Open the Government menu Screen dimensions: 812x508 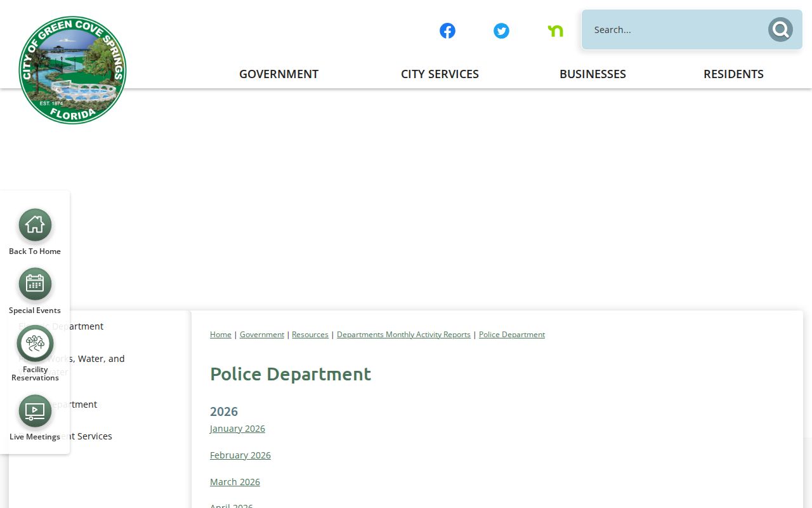click(x=278, y=74)
